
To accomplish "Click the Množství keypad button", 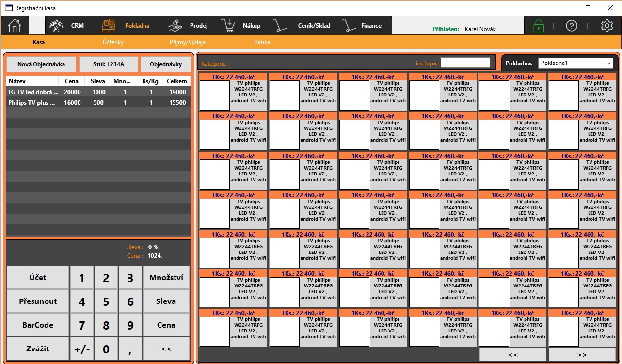I will coord(166,277).
